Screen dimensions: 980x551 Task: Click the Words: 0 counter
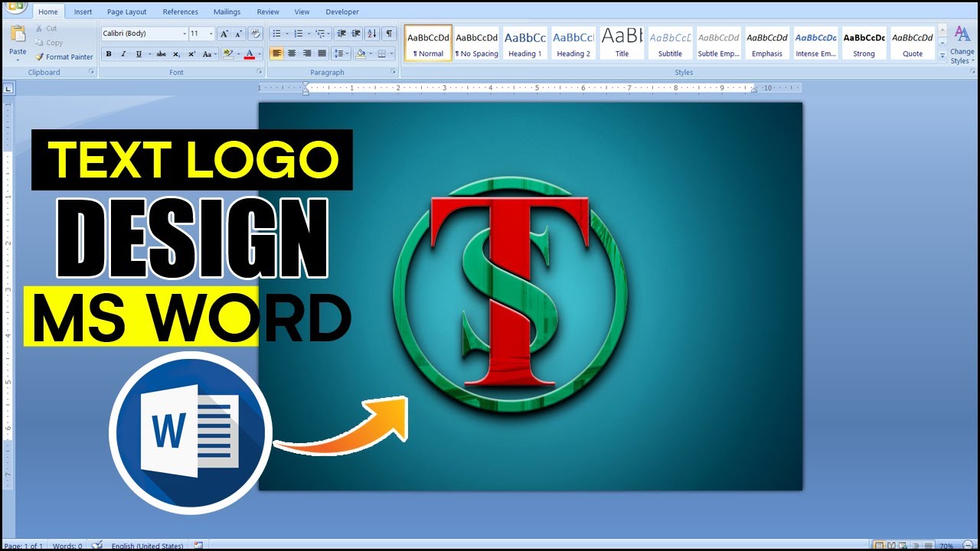click(x=67, y=546)
